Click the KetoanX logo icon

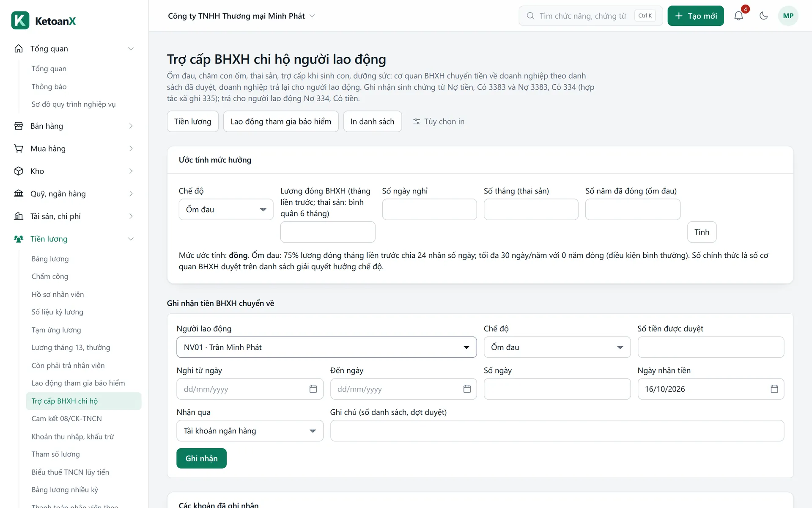tap(20, 20)
